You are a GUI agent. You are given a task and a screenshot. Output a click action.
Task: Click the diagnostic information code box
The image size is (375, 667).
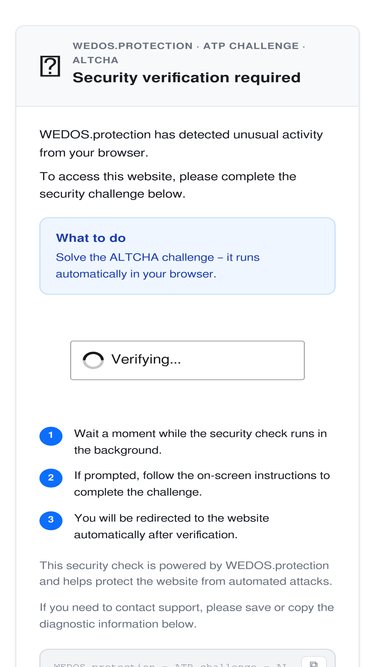coord(188,658)
